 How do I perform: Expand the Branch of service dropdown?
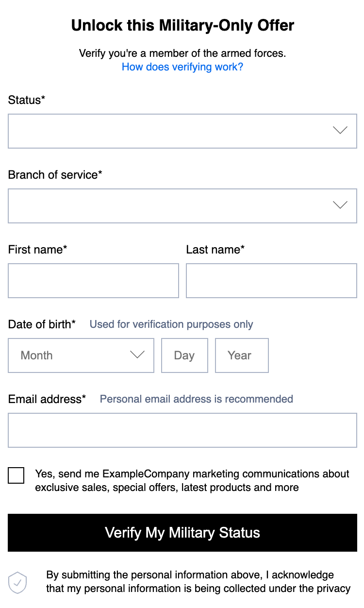tap(182, 206)
